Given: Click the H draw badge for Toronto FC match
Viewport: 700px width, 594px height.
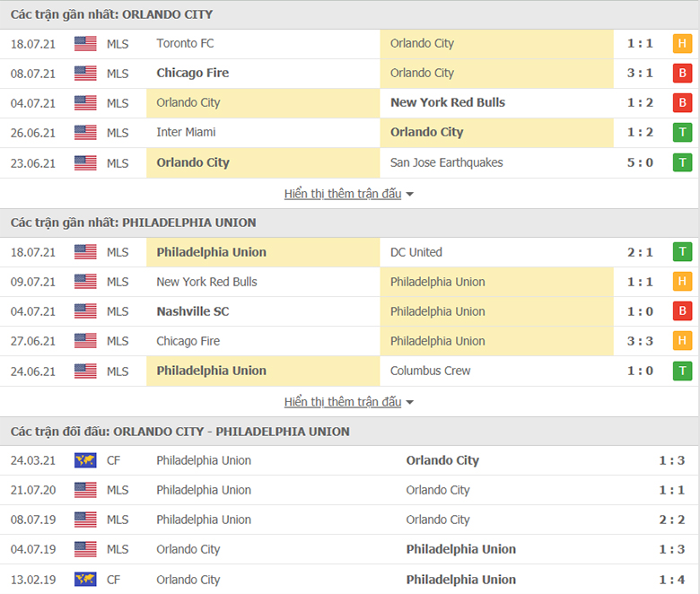Looking at the screenshot, I should [682, 44].
